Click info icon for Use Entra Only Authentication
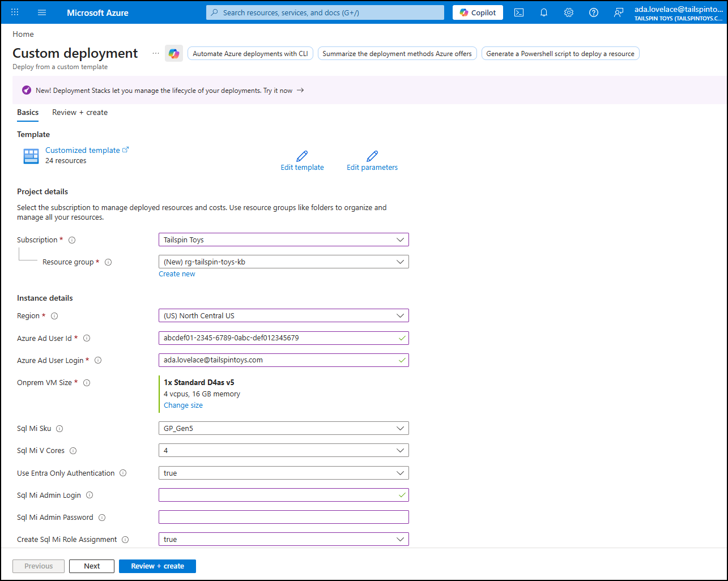728x581 pixels. click(x=123, y=473)
